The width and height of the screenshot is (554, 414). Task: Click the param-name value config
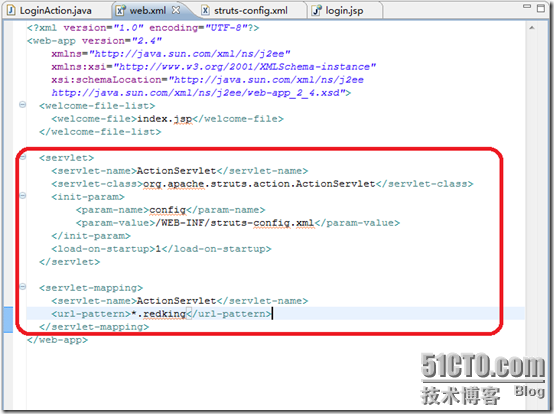[167, 210]
